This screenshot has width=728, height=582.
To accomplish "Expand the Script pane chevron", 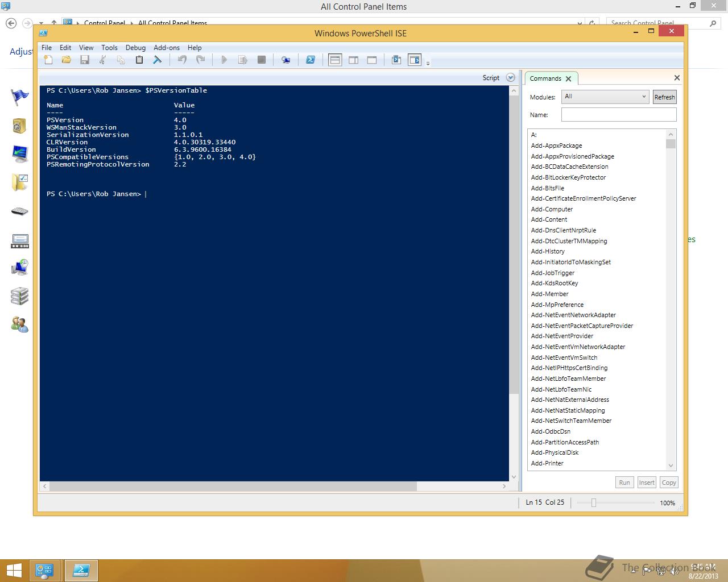I will 510,78.
